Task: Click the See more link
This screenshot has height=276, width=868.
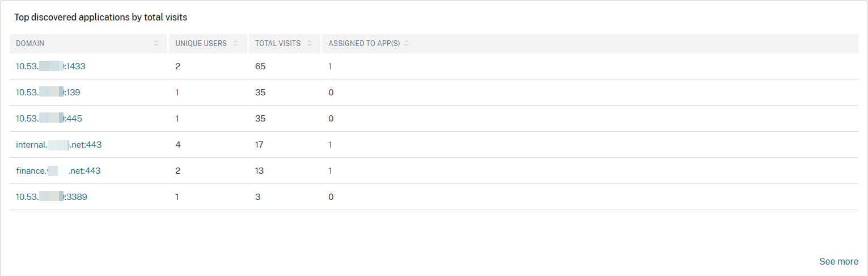Action: coord(839,262)
